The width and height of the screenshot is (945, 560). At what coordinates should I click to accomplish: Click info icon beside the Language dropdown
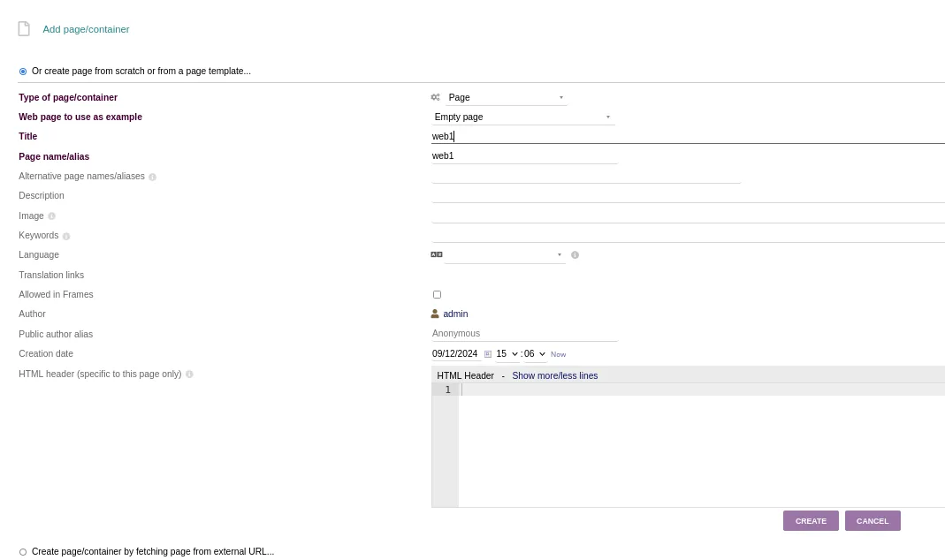575,255
